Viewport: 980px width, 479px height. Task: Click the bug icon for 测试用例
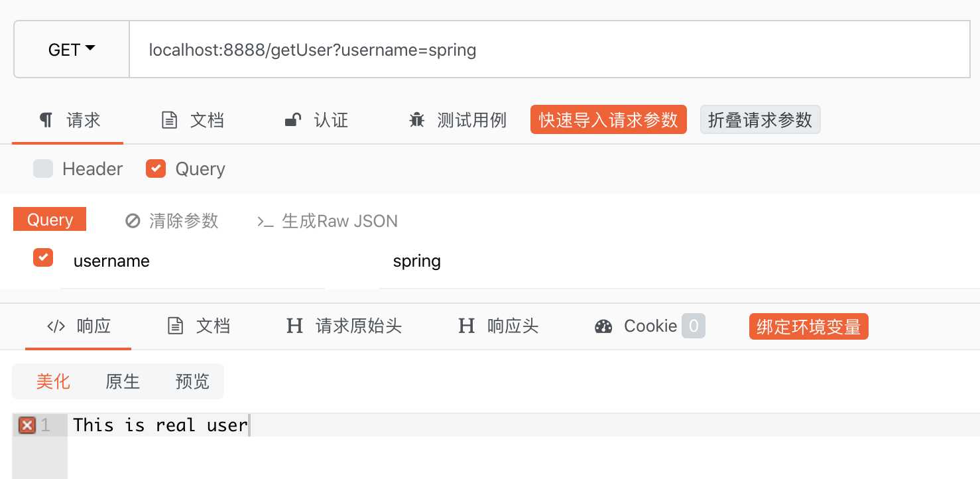[417, 120]
